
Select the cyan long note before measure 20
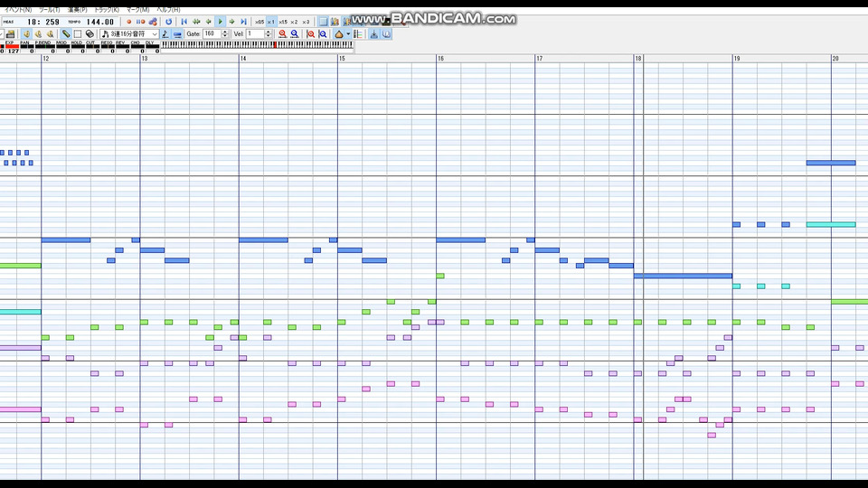[x=831, y=224]
